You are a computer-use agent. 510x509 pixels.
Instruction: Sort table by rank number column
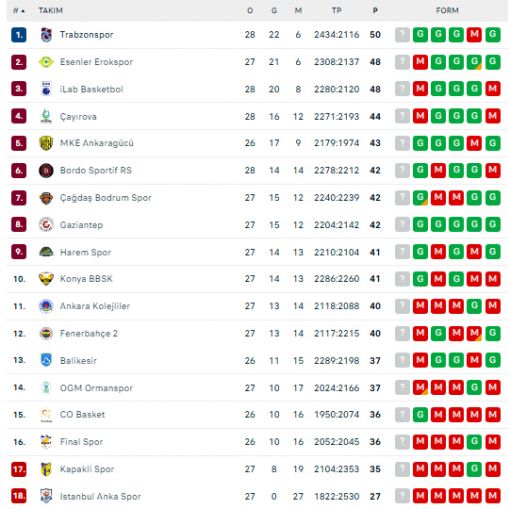[19, 11]
